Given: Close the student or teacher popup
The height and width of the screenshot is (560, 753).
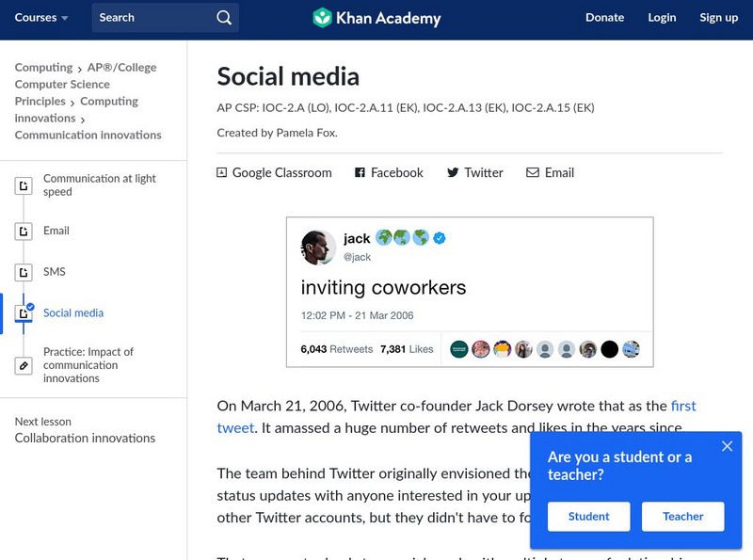Looking at the screenshot, I should 727,446.
